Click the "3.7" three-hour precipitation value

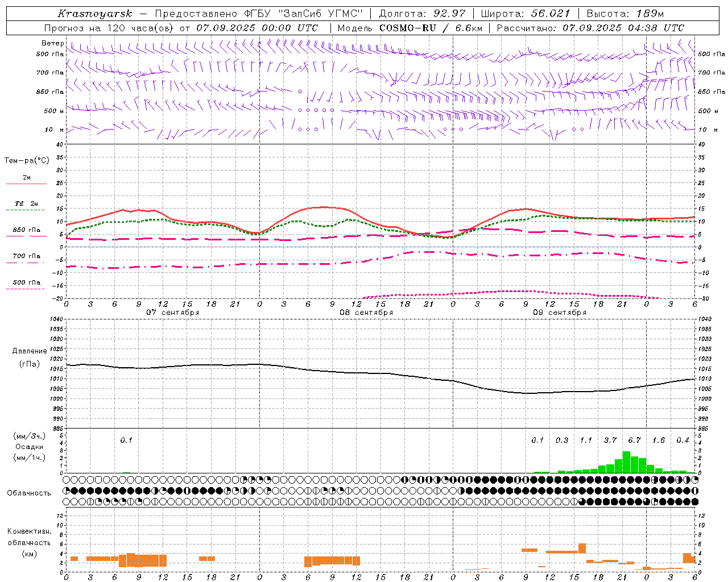[x=610, y=440]
